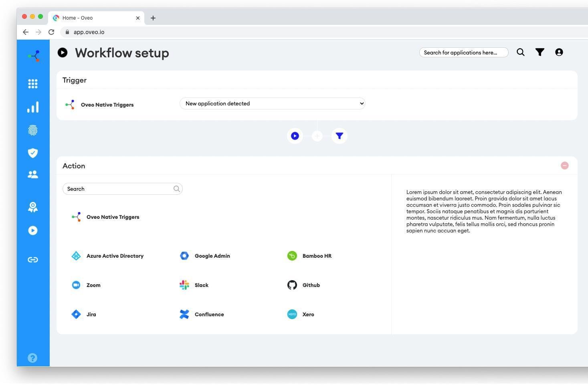
Task: Click the help question mark icon
Action: pyautogui.click(x=32, y=358)
